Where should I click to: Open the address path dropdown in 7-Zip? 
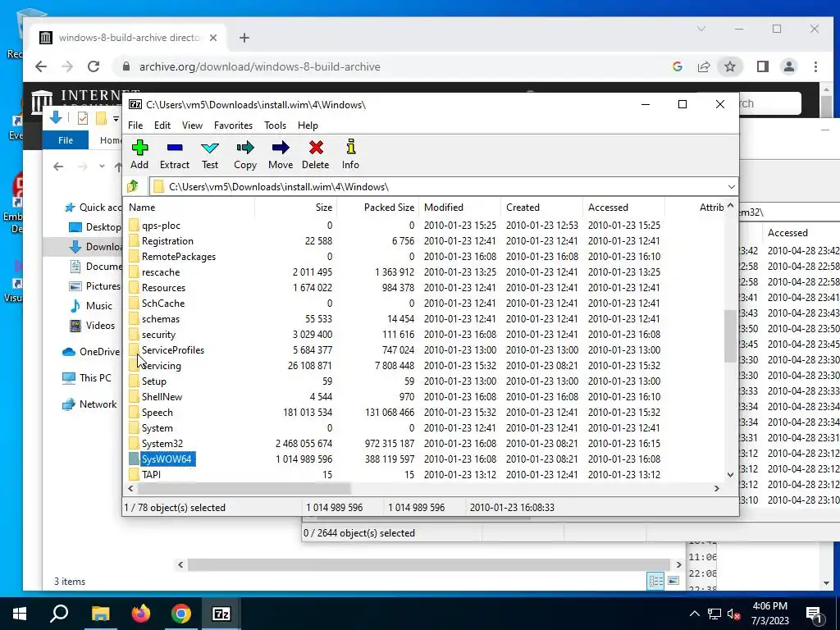pyautogui.click(x=731, y=186)
